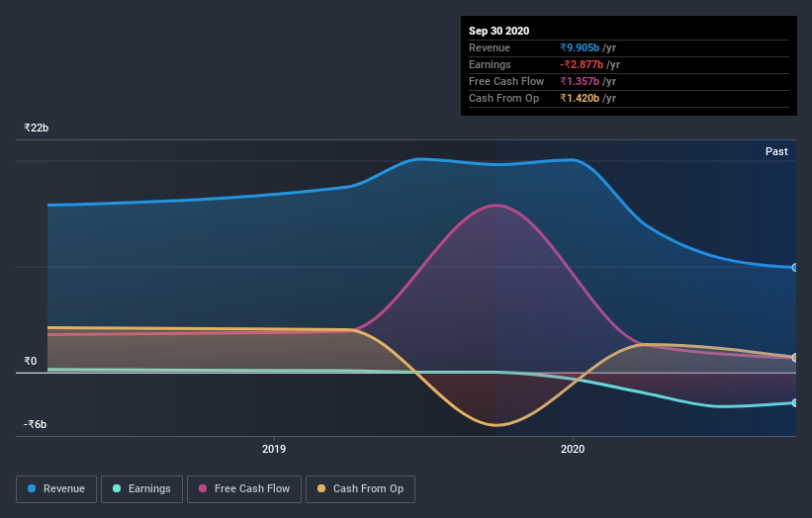Click the orange Cash From Op legend dot
This screenshot has width=812, height=518.
coord(321,488)
